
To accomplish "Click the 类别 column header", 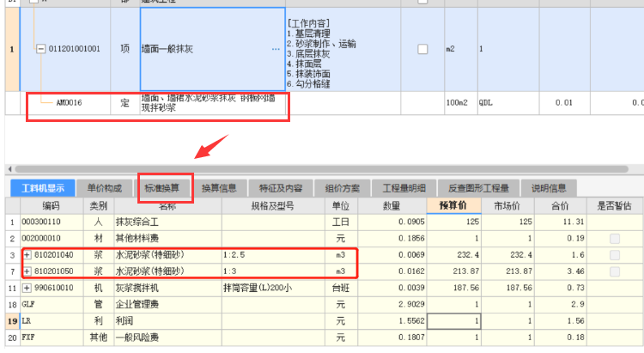I will pyautogui.click(x=98, y=206).
